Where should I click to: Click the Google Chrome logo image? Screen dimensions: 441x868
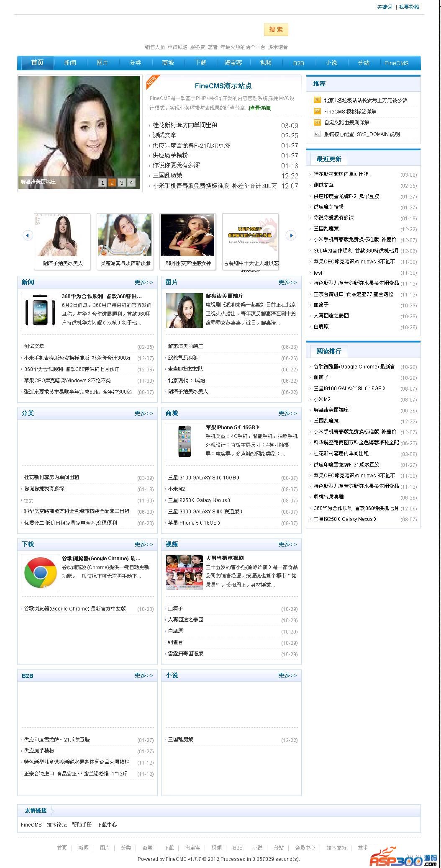(41, 572)
